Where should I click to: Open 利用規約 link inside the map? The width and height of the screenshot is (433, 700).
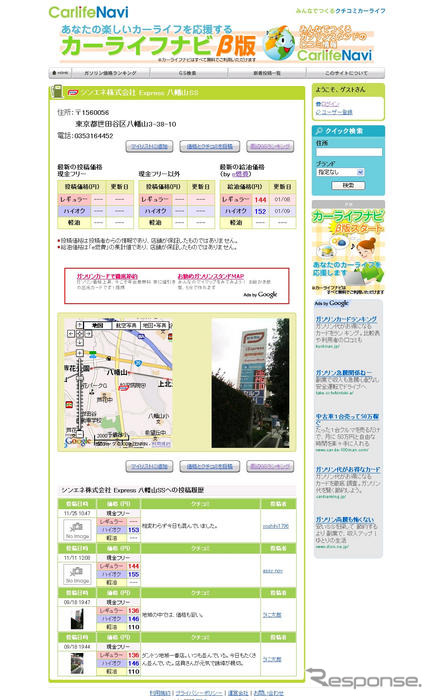(161, 444)
